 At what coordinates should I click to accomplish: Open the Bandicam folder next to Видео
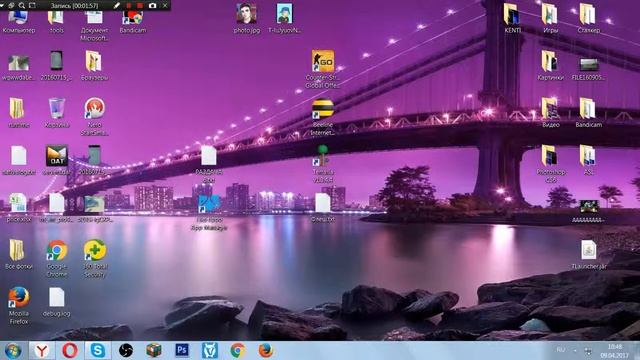(x=588, y=113)
